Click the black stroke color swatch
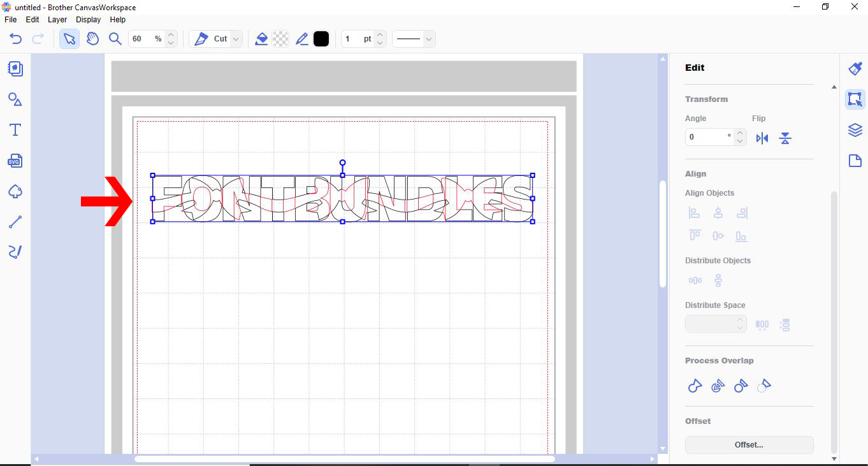Image resolution: width=868 pixels, height=466 pixels. 321,38
